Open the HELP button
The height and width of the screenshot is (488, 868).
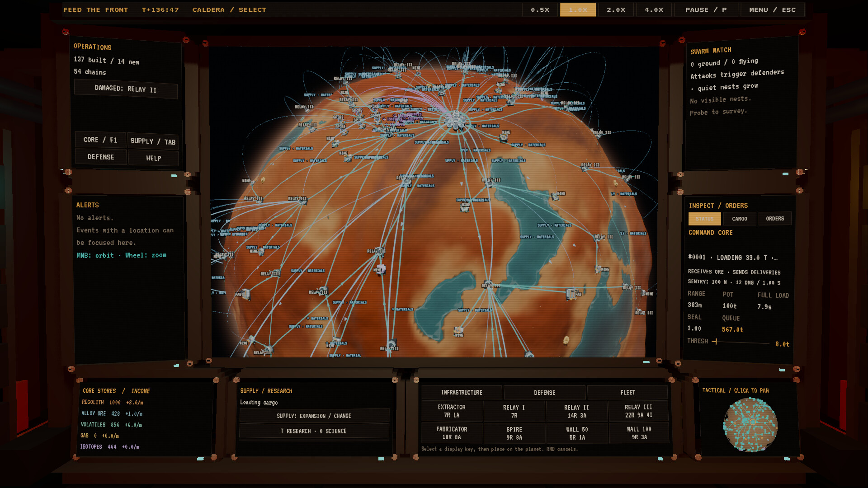pyautogui.click(x=153, y=158)
